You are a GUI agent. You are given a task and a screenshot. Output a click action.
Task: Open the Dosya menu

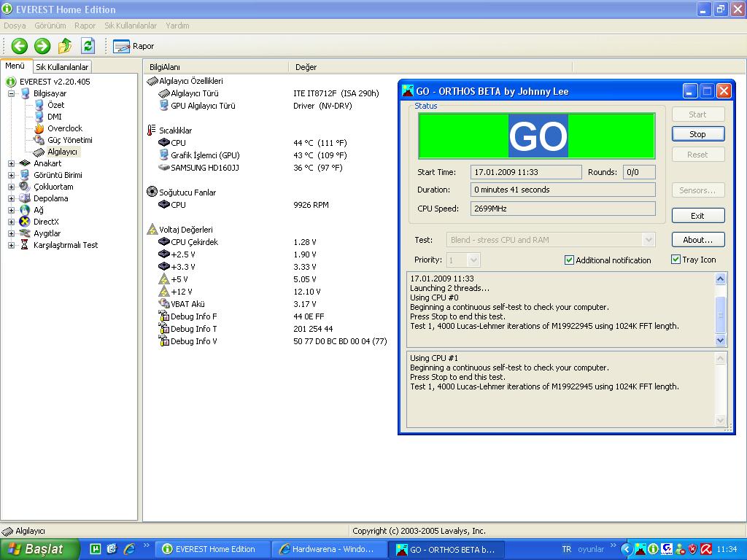(x=15, y=26)
